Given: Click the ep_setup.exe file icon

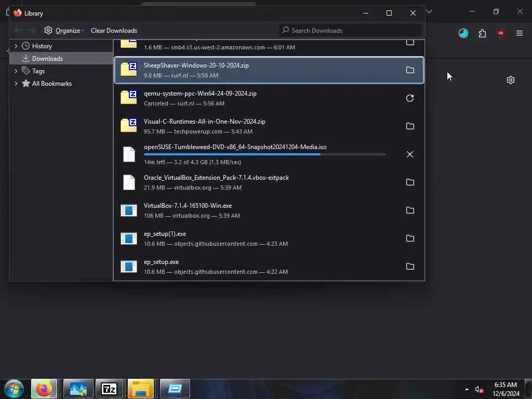Looking at the screenshot, I should (x=129, y=267).
